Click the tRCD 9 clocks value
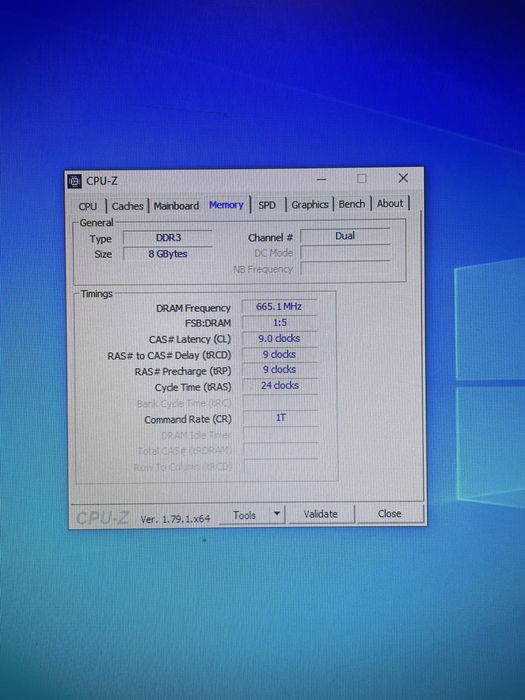Viewport: 525px width, 700px height. point(279,354)
